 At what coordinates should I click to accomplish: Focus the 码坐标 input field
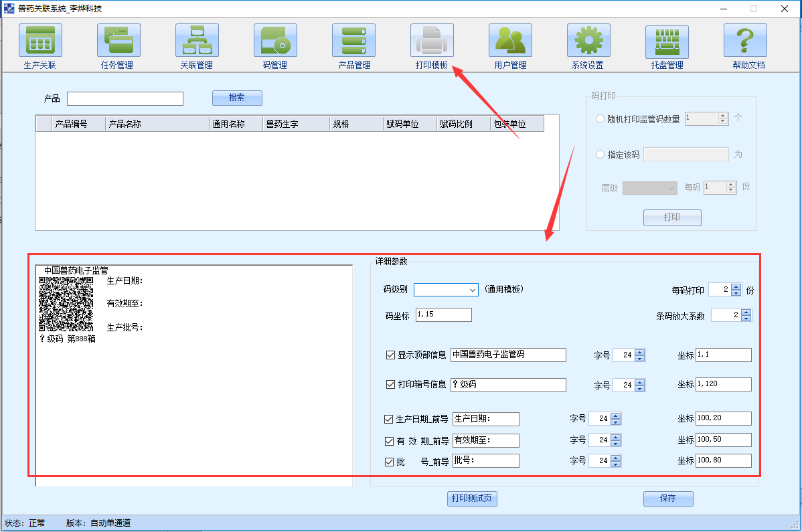click(444, 315)
